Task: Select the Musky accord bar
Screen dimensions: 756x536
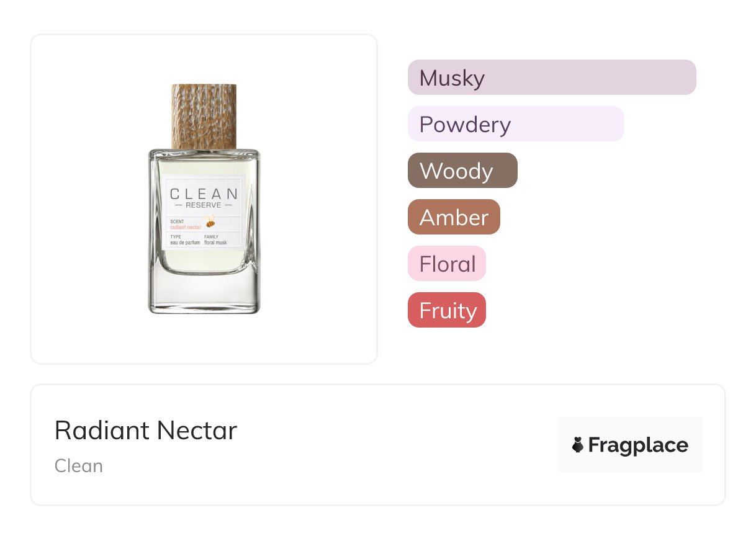Action: point(551,78)
